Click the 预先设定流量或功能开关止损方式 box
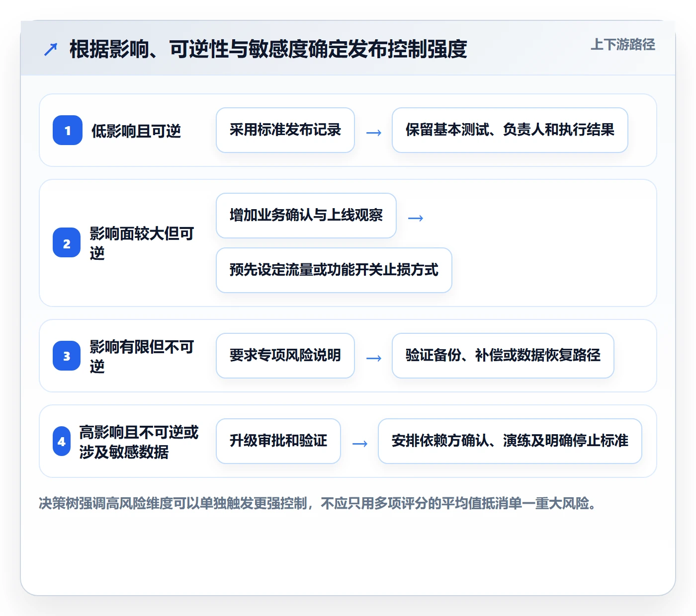 (334, 270)
